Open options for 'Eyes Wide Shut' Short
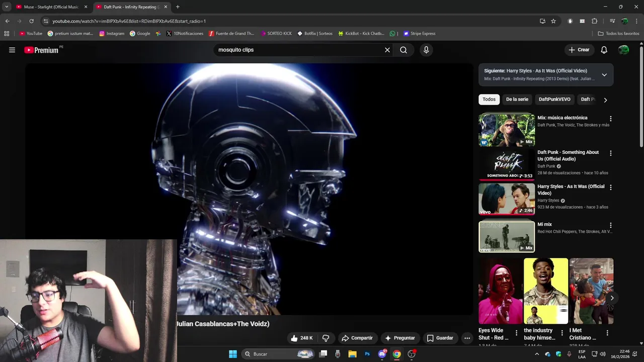 [516, 333]
